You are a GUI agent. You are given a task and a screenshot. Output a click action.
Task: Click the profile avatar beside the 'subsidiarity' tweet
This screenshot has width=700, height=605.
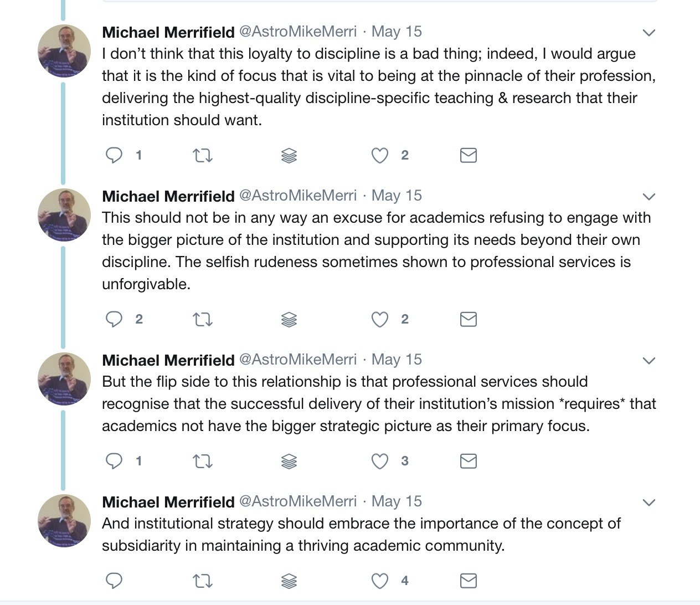click(64, 521)
